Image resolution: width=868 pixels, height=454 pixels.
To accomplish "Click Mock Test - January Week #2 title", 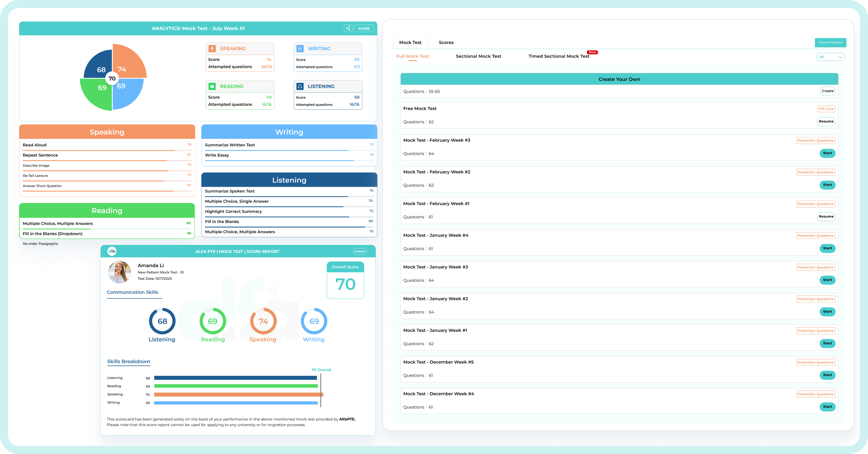I will (436, 299).
